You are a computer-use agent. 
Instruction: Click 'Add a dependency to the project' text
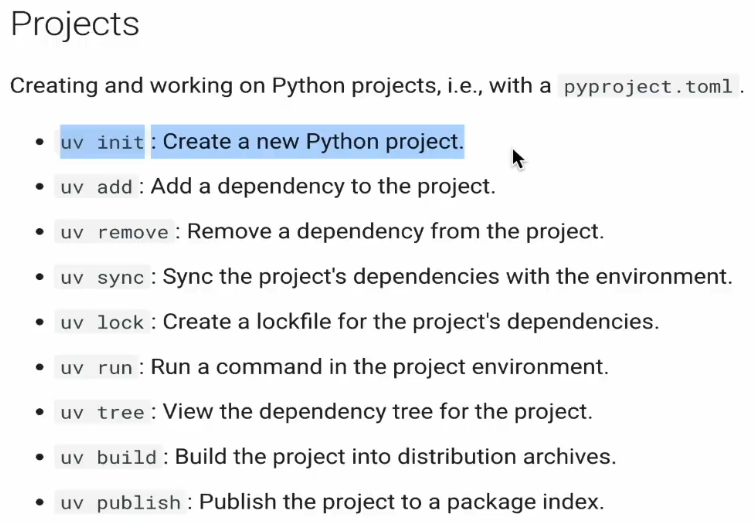323,187
